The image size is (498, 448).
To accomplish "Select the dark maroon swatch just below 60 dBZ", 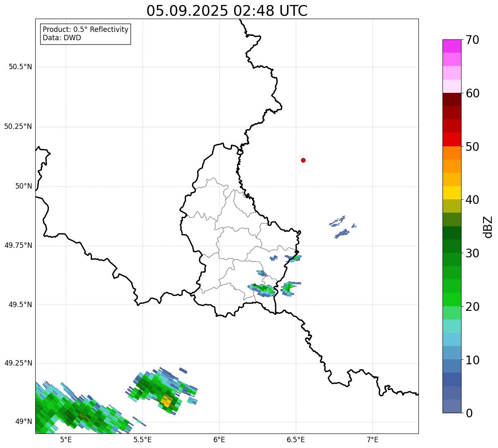I will (452, 99).
